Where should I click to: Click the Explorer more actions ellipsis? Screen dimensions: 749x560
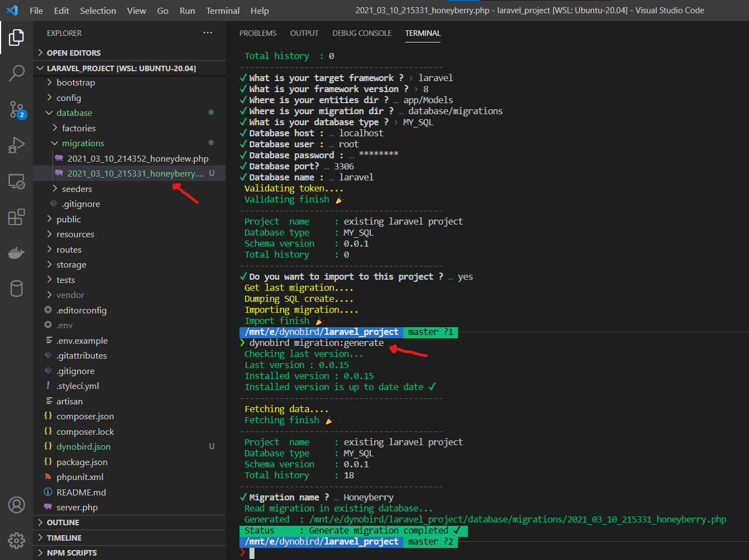[208, 33]
